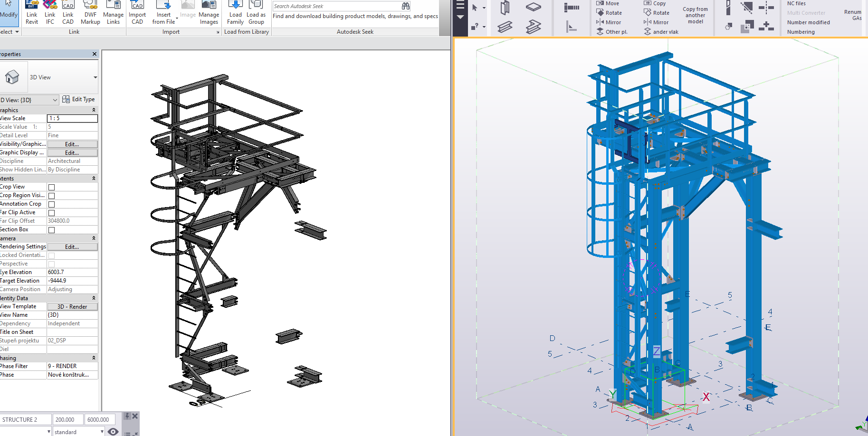The width and height of the screenshot is (868, 436).
Task: Click the Edit Type button
Action: coord(78,99)
